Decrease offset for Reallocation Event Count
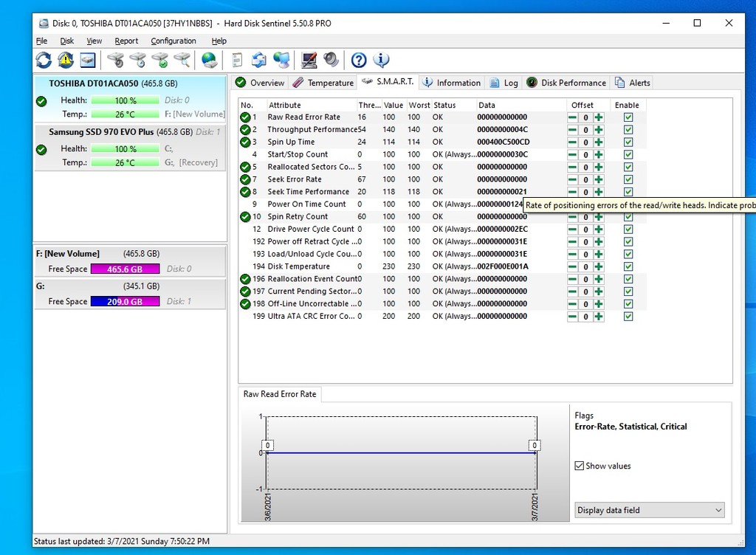The width and height of the screenshot is (756, 555). [x=572, y=279]
